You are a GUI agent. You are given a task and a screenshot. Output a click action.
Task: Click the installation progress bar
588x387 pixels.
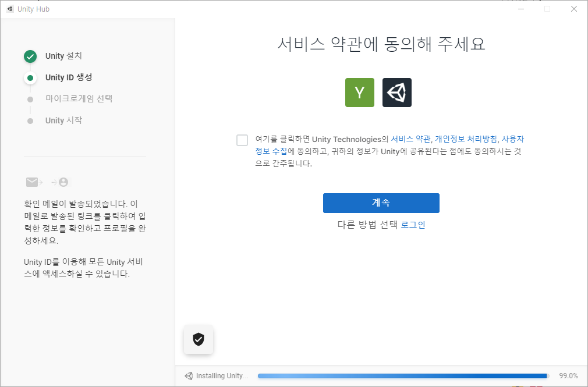tap(403, 376)
